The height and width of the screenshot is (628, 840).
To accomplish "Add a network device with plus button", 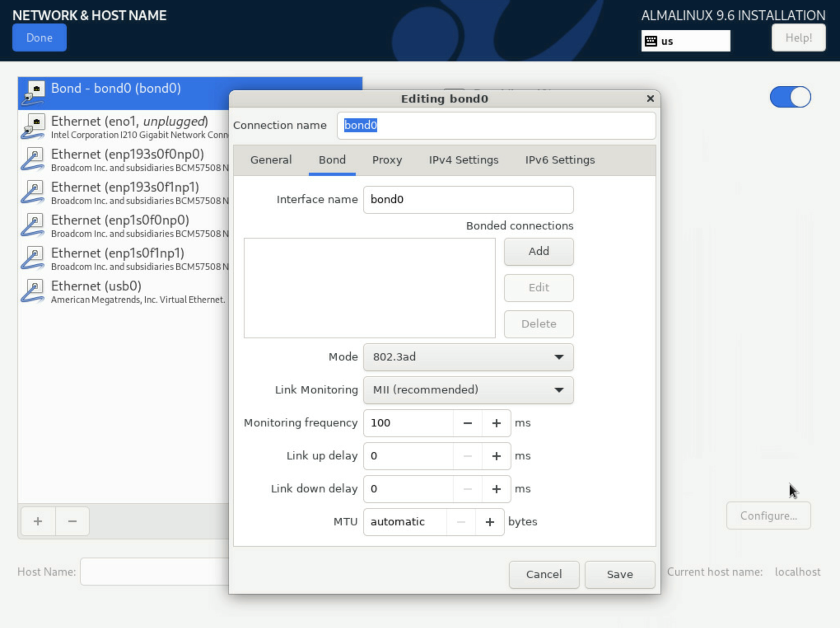I will click(x=38, y=521).
